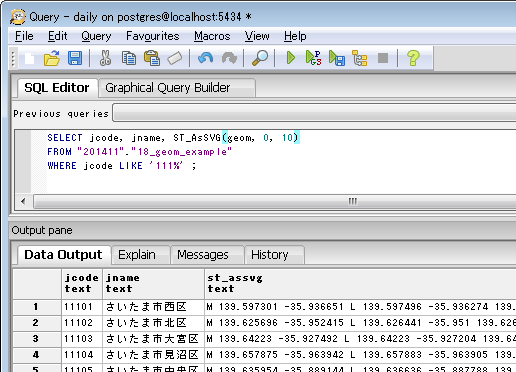This screenshot has width=516, height=372.
Task: Click the pgAdmin elephant title bar icon
Action: (17, 17)
